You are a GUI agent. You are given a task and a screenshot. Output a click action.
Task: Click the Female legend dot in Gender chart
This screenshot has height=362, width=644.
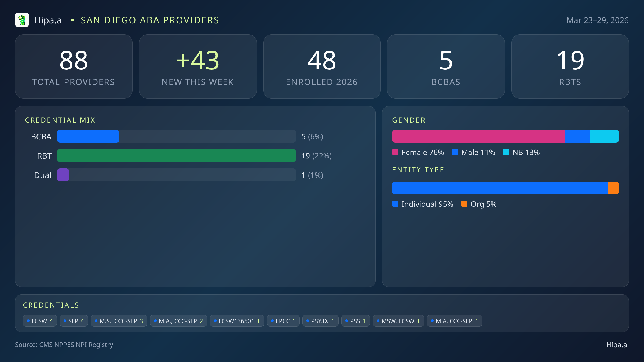[x=395, y=152]
